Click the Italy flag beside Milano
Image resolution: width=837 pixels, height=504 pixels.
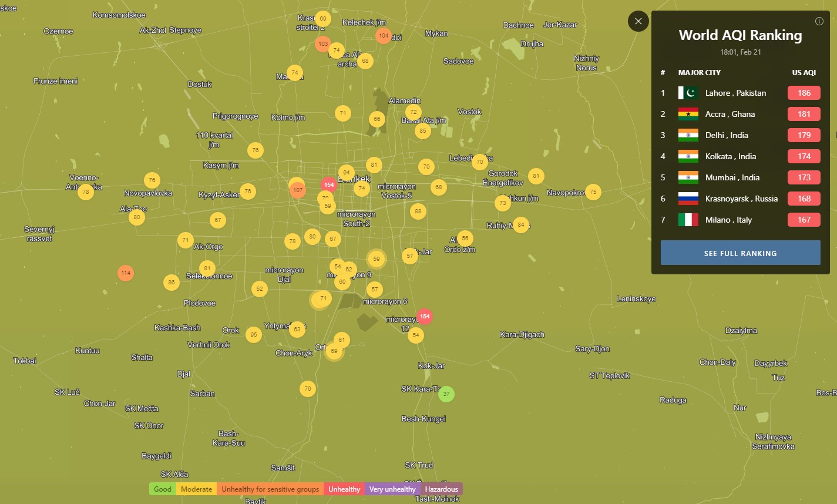click(x=688, y=220)
